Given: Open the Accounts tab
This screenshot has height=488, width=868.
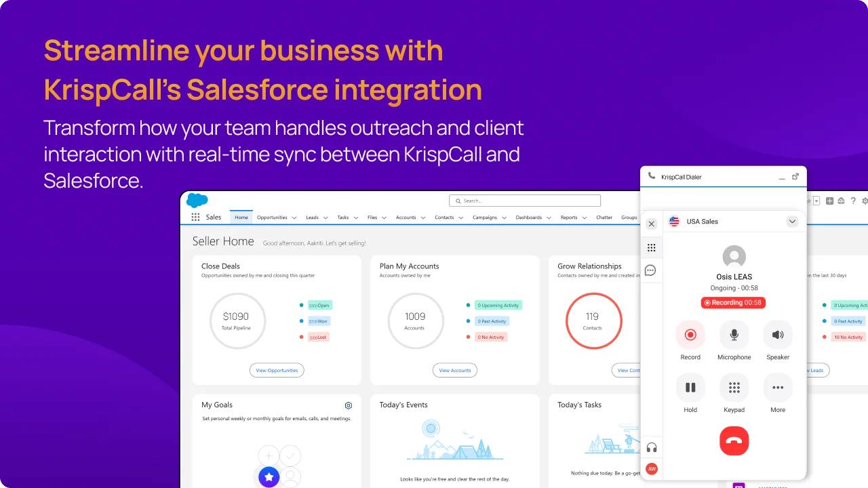Looking at the screenshot, I should (x=406, y=218).
